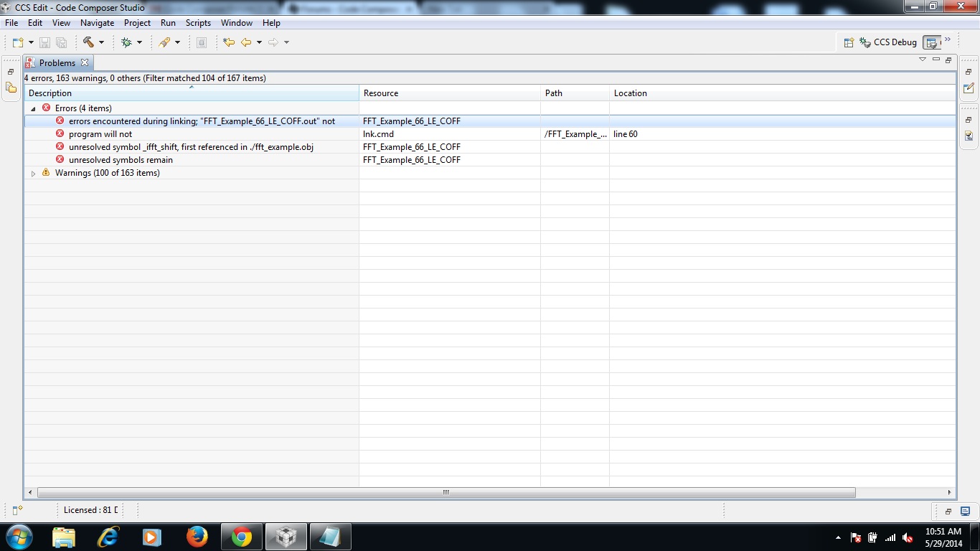The height and width of the screenshot is (551, 980).
Task: Open the Project Explorer fast view icon
Action: (x=11, y=88)
